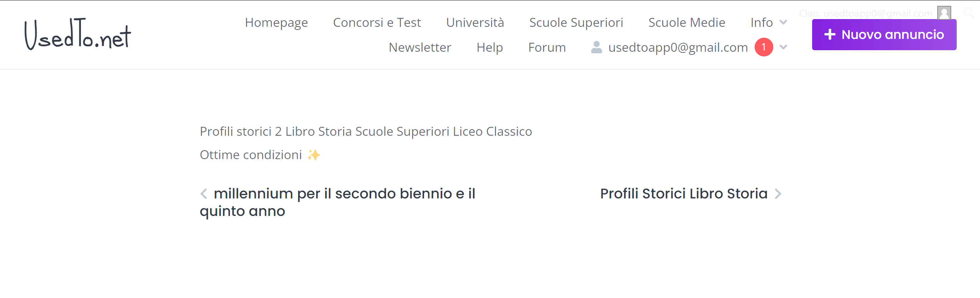Click the Nuovo annuncio button
This screenshot has width=980, height=298.
884,35
